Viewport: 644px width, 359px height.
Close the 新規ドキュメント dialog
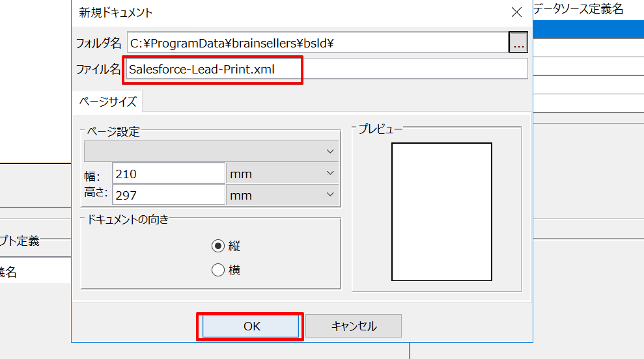tap(516, 12)
